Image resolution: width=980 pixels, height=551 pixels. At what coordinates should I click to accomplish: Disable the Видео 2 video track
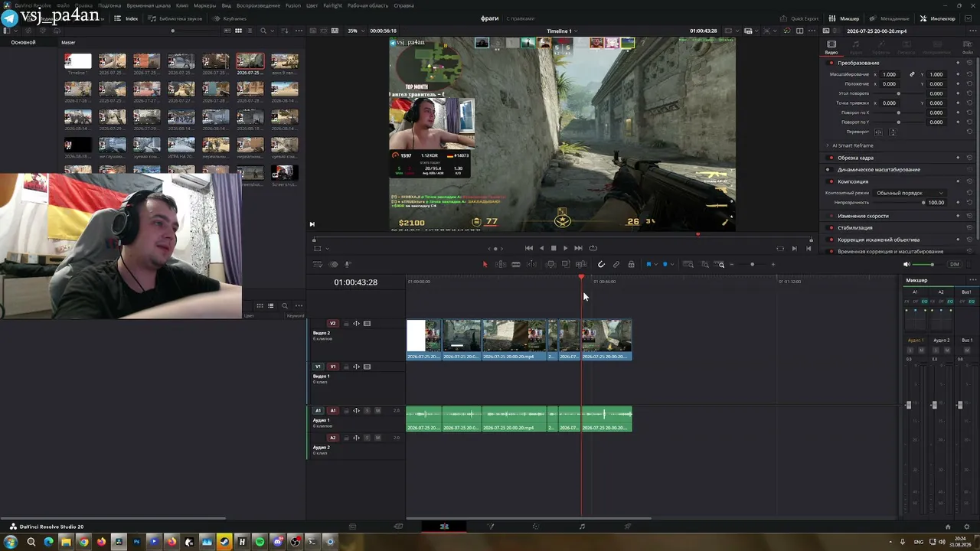coord(367,324)
